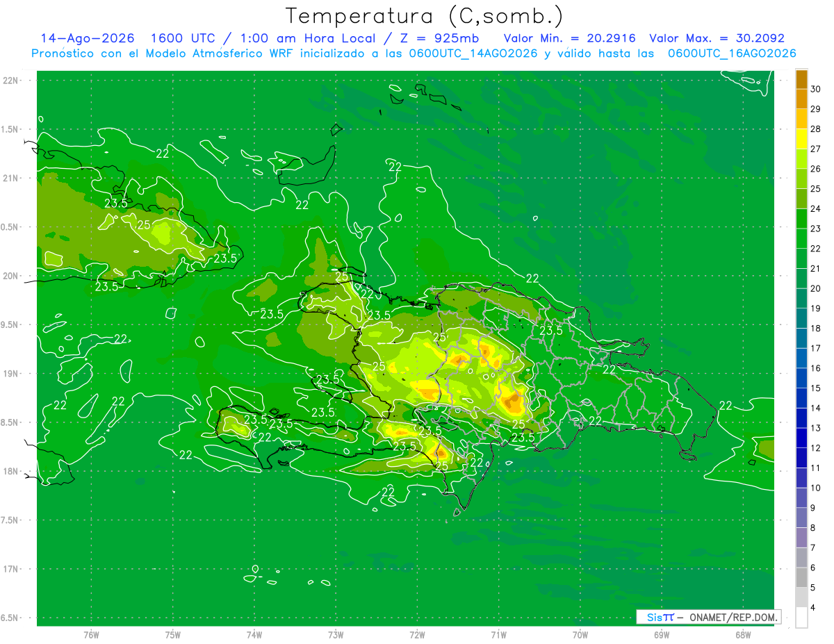
Task: Pick the green legend swatch between 22 and 23
Action: tap(801, 238)
